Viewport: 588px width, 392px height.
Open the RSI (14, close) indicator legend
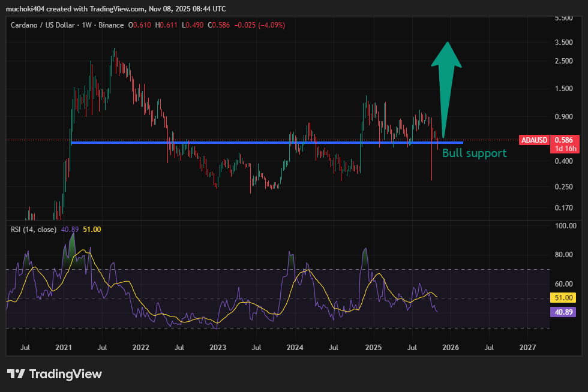tap(33, 229)
